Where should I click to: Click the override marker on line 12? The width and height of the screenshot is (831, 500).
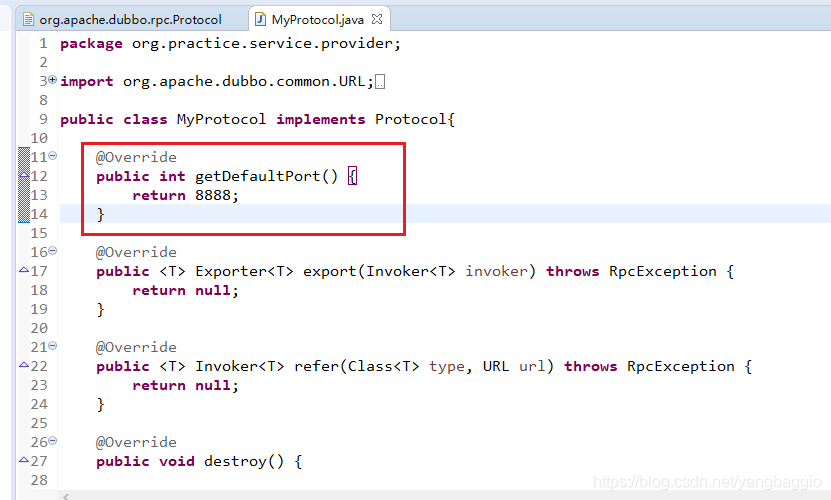click(x=24, y=175)
